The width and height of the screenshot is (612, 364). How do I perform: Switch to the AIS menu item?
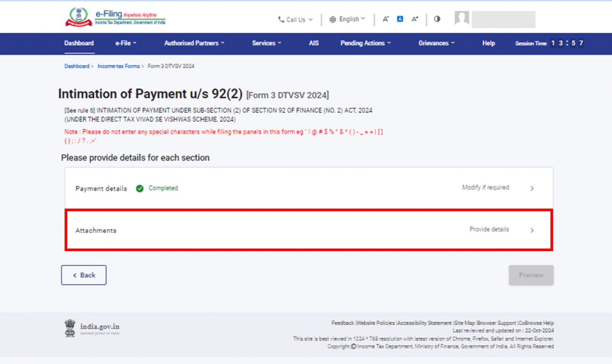pos(314,43)
